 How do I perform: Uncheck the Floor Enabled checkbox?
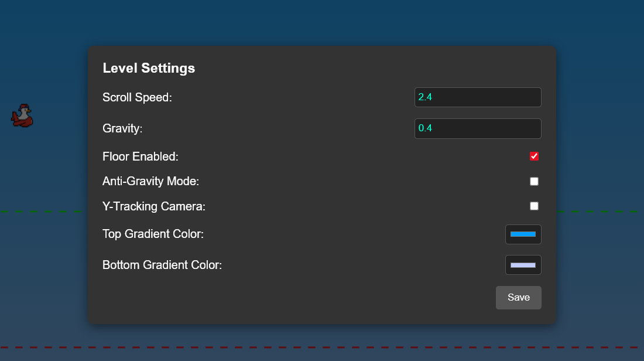coord(534,156)
